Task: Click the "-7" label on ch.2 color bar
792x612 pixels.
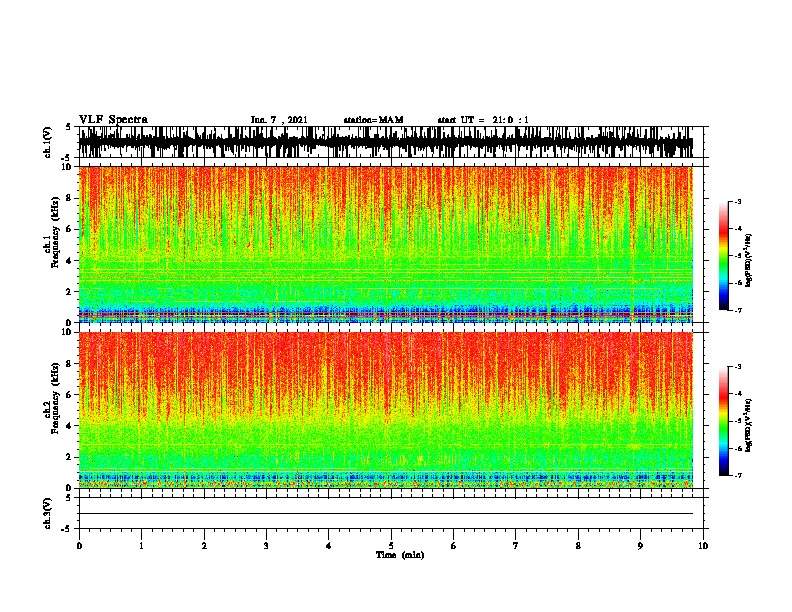Action: click(x=738, y=476)
